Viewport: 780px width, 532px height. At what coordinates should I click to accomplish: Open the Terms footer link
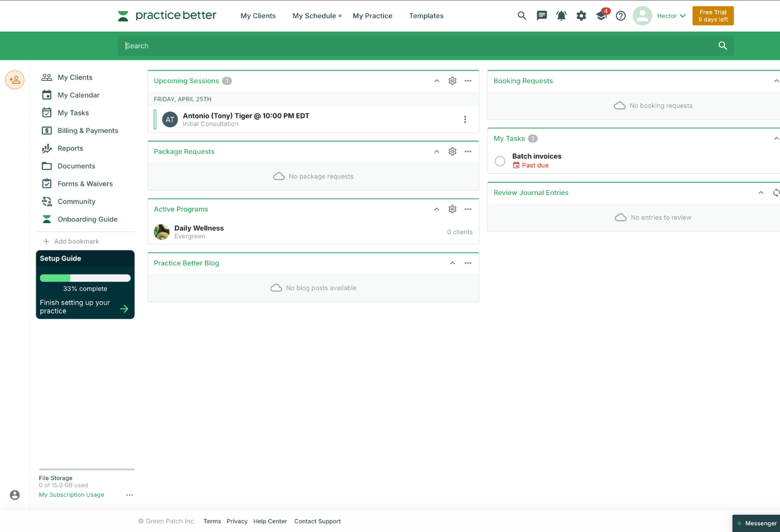212,521
